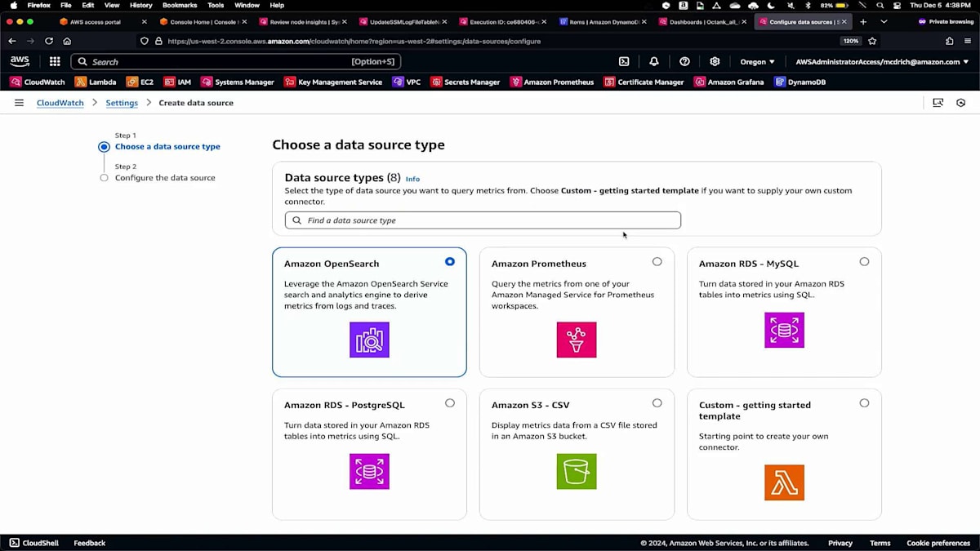
Task: Select the Amazon RDS - PostgreSQL radio button
Action: 450,402
